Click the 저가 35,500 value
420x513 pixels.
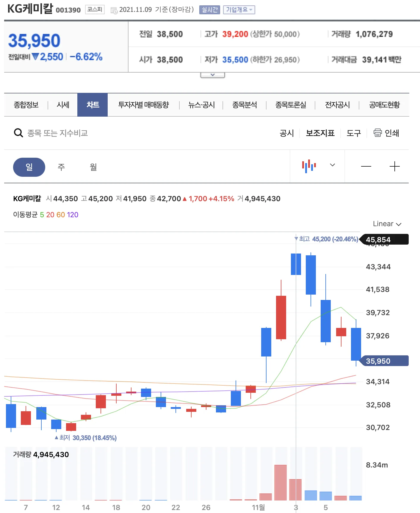click(x=235, y=60)
